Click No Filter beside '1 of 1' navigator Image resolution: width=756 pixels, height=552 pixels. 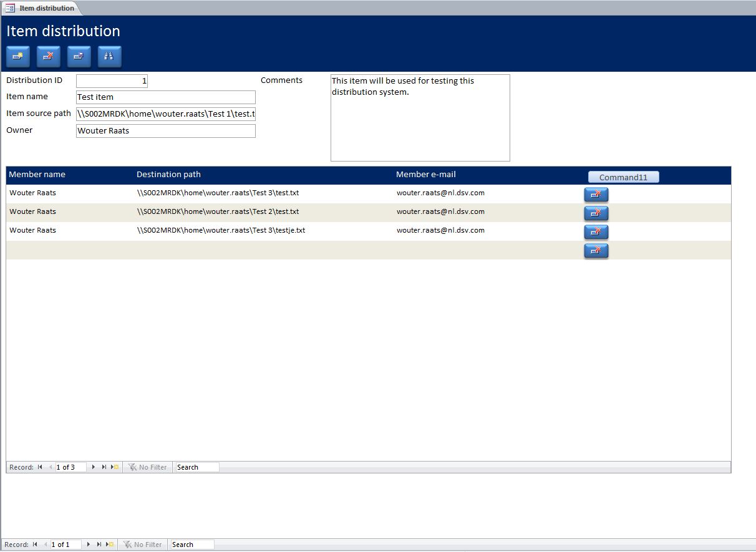143,545
